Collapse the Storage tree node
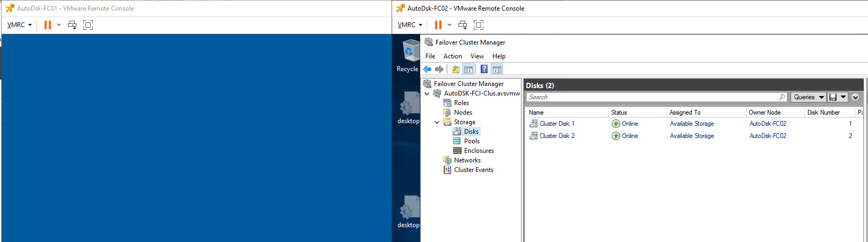868x242 pixels. coord(437,122)
